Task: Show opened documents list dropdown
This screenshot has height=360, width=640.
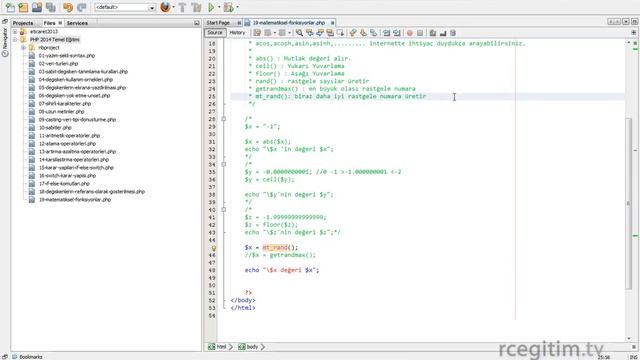Action: (626, 22)
